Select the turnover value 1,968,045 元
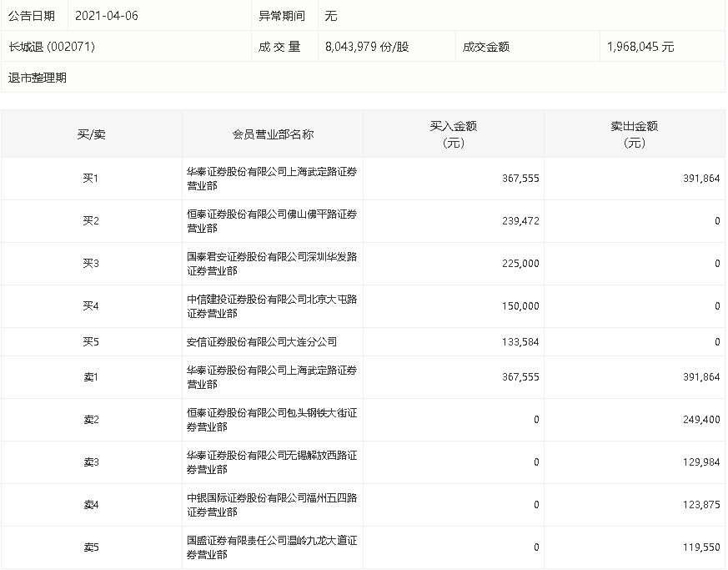Image resolution: width=728 pixels, height=570 pixels. pyautogui.click(x=640, y=47)
